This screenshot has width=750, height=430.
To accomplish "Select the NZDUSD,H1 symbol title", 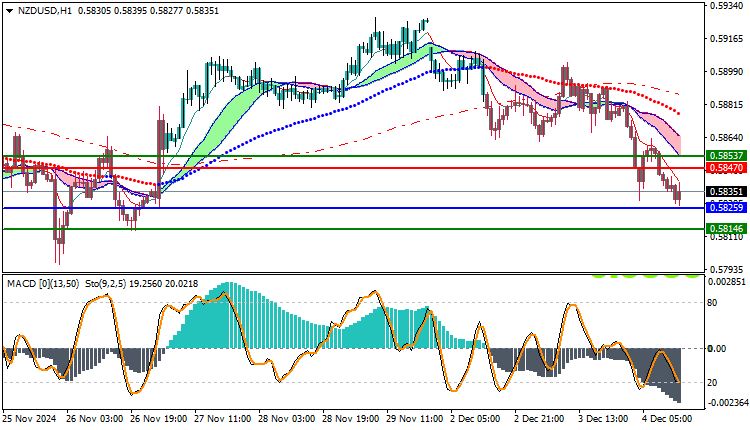I will tap(44, 11).
